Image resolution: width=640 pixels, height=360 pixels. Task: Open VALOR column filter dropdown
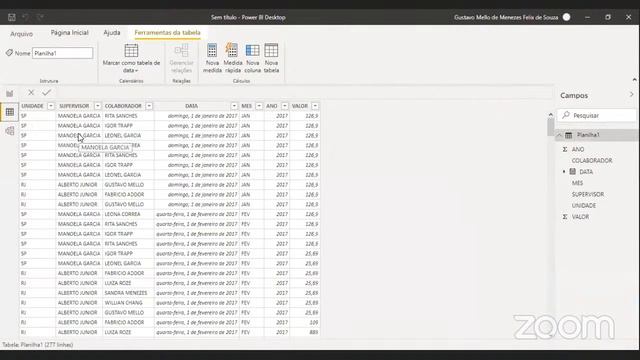pos(315,106)
